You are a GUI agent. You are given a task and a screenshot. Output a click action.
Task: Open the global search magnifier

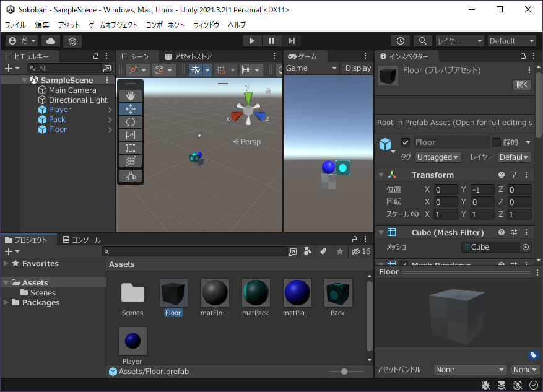422,41
